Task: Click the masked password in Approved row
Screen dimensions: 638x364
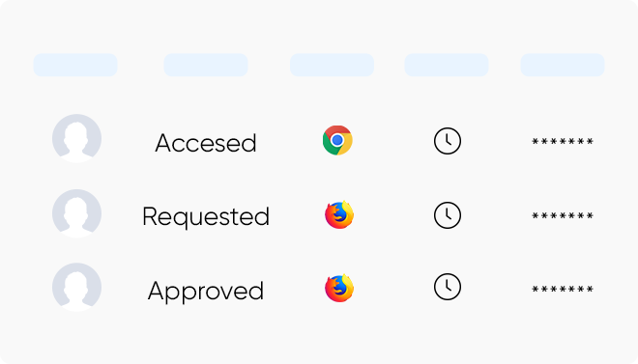Action: point(563,289)
